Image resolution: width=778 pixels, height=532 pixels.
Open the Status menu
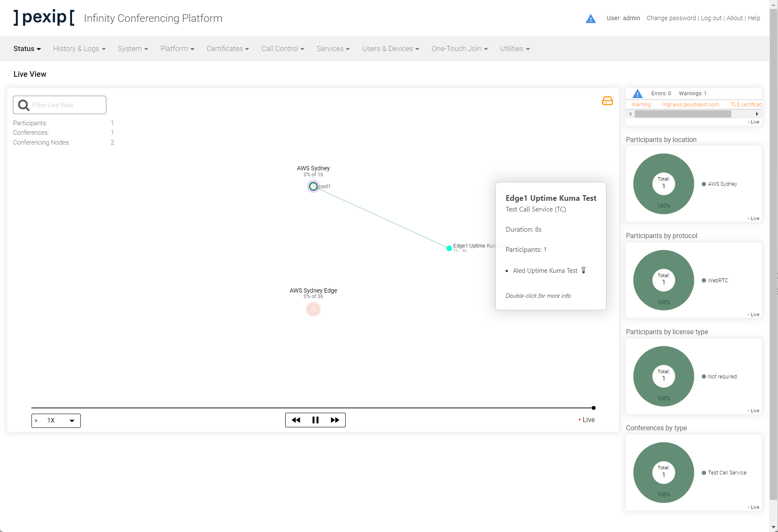[x=27, y=49]
